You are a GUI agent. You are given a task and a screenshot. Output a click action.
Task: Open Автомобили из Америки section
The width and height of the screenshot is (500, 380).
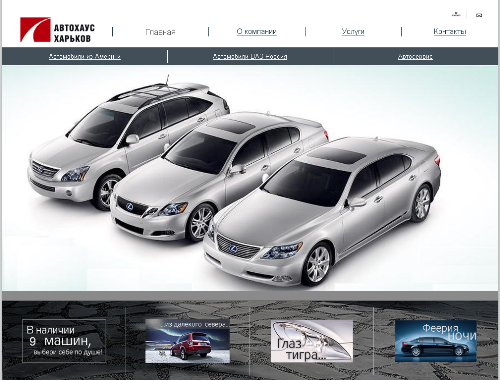[x=85, y=56]
